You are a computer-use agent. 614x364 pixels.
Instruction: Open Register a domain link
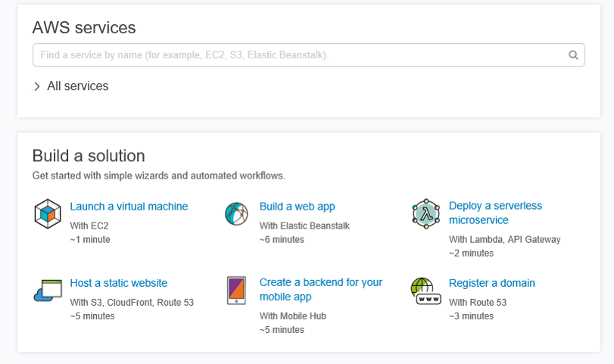[492, 283]
